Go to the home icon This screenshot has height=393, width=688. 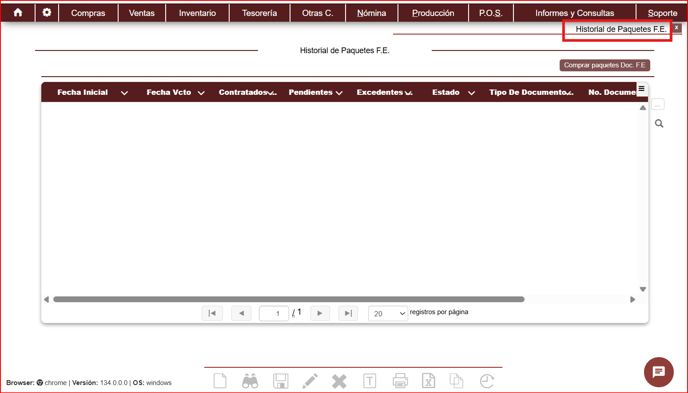(18, 13)
